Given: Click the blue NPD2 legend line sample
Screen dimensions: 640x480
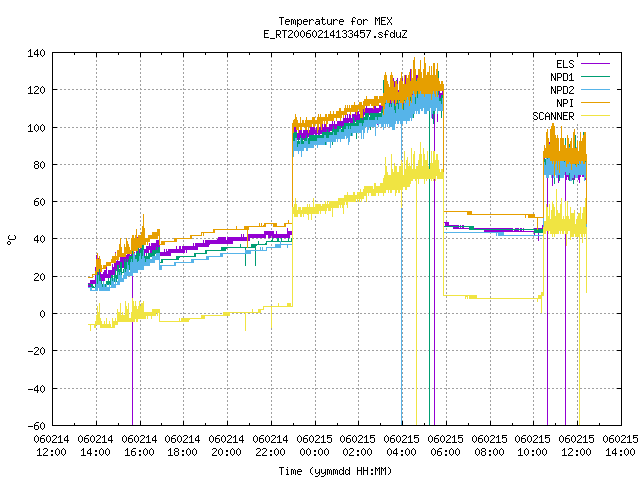Looking at the screenshot, I should pos(596,90).
